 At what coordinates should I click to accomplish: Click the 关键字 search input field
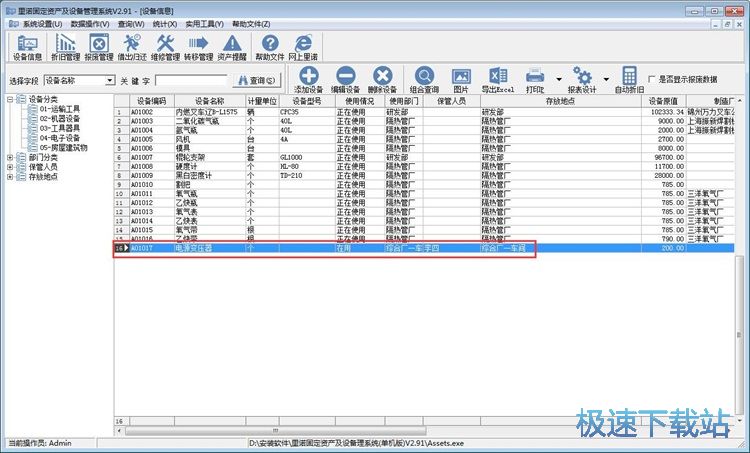tap(191, 80)
